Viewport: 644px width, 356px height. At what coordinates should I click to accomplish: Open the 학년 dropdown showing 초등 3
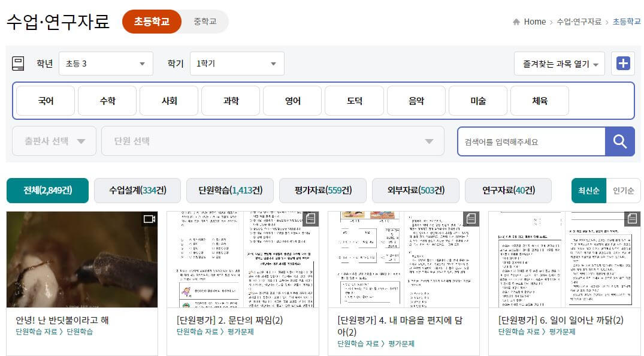pyautogui.click(x=105, y=63)
